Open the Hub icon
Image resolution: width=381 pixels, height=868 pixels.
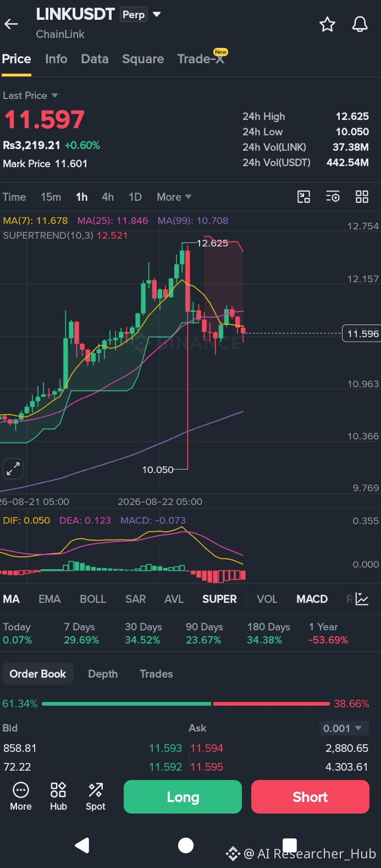[58, 796]
